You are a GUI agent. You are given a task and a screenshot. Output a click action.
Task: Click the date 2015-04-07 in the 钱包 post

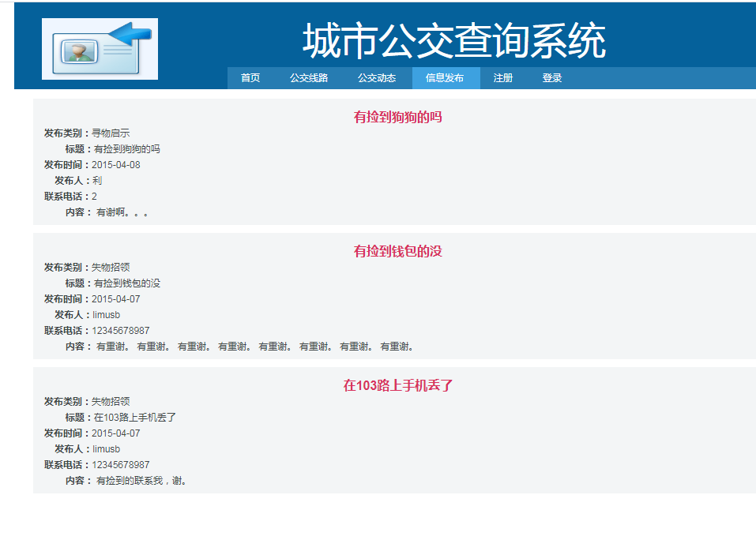[116, 299]
